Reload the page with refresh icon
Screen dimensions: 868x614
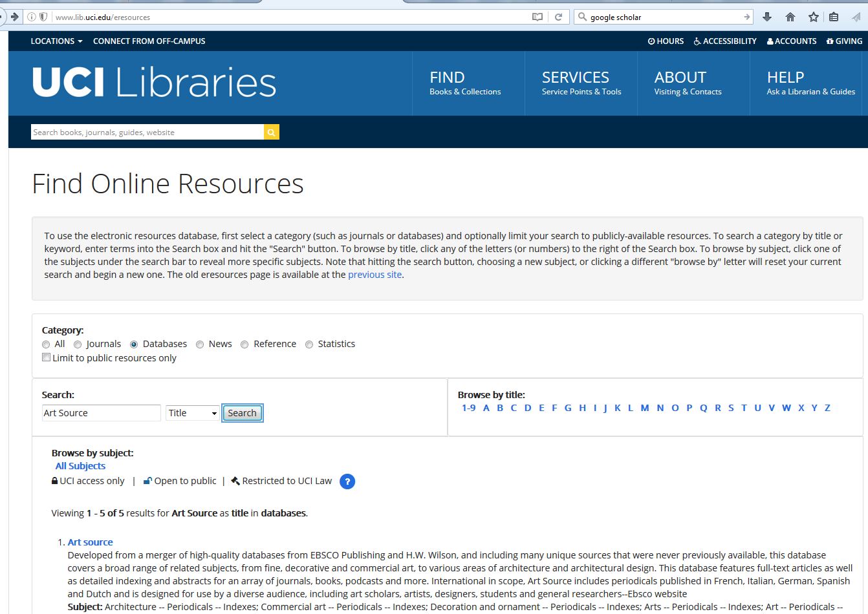(558, 17)
